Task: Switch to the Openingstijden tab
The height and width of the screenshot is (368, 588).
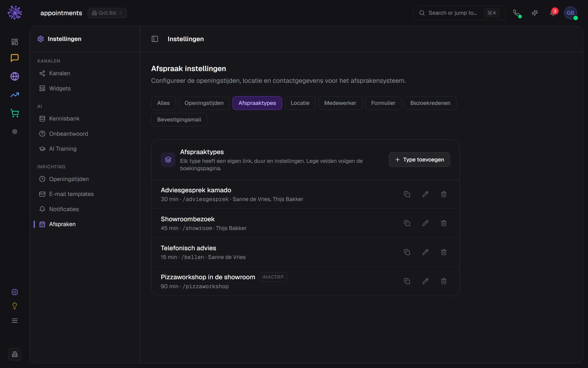Action: pos(204,103)
